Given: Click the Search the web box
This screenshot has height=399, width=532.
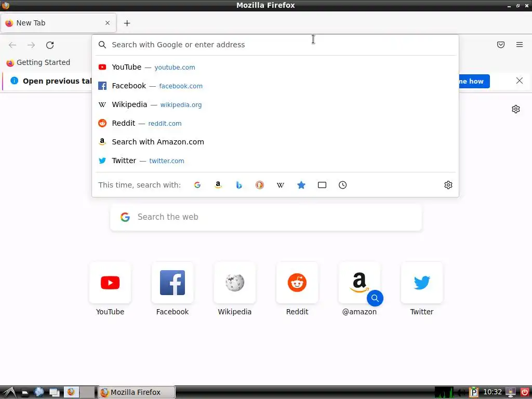Looking at the screenshot, I should pos(266,217).
